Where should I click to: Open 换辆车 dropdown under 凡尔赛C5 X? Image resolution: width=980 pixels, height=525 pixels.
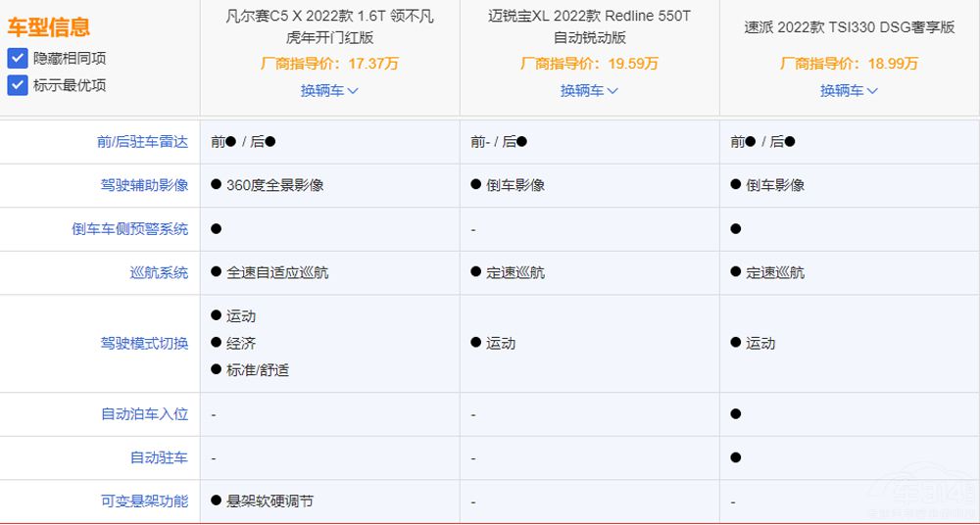(x=329, y=90)
